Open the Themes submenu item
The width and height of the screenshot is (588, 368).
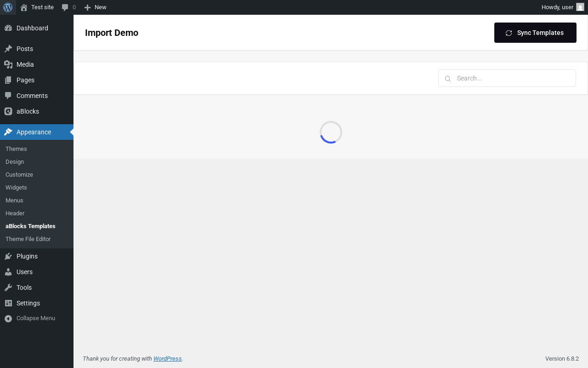[x=16, y=149]
